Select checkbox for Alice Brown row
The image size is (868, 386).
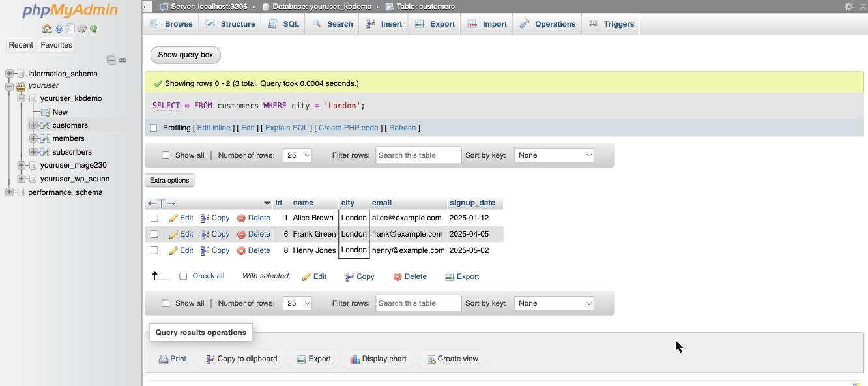tap(154, 218)
